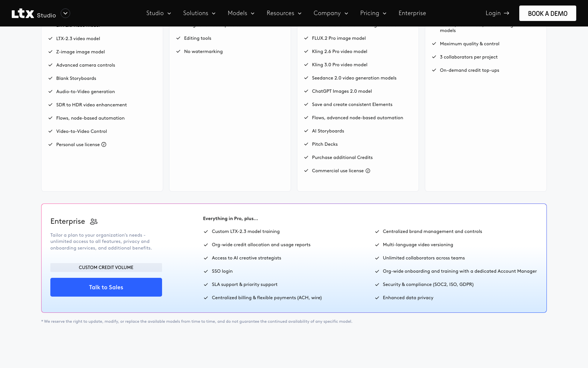Click the LTX Studio logo

[34, 14]
